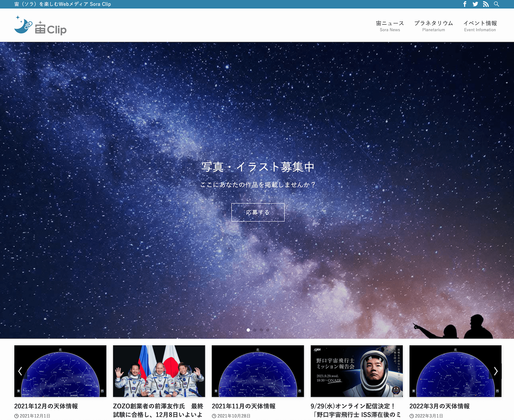Click the search magnifier icon
This screenshot has height=420, width=514.
pyautogui.click(x=496, y=4)
